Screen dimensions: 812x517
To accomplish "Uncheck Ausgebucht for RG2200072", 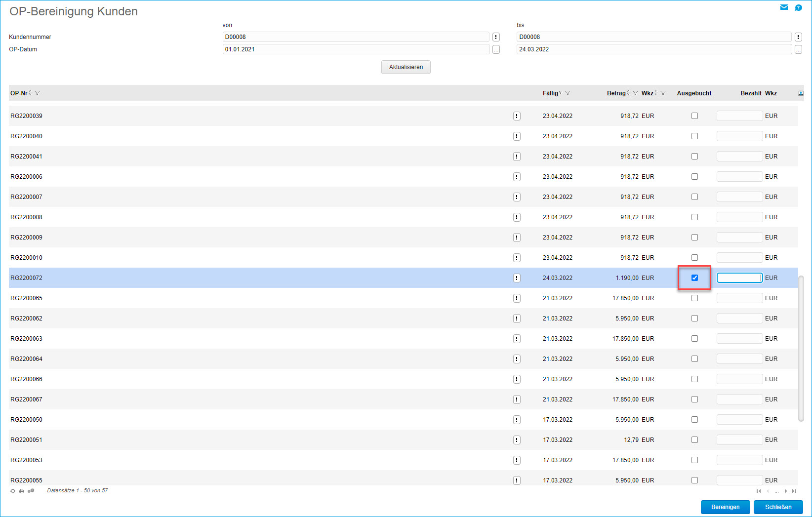I will pyautogui.click(x=694, y=278).
